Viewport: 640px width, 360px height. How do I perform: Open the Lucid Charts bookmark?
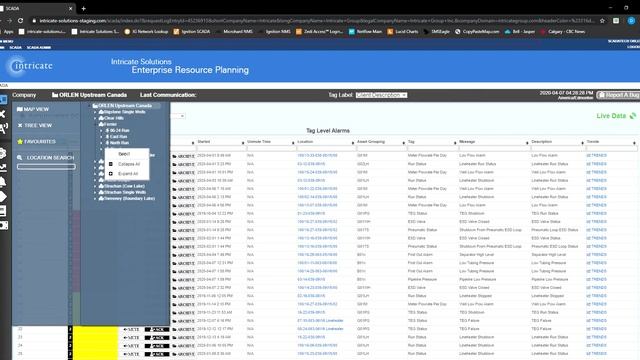(x=402, y=31)
